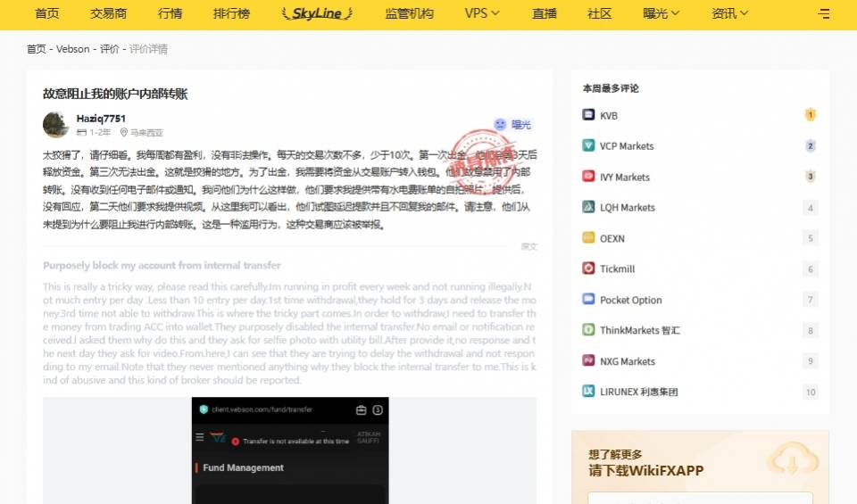Expand the 资讯 dropdown in navigation

(729, 13)
